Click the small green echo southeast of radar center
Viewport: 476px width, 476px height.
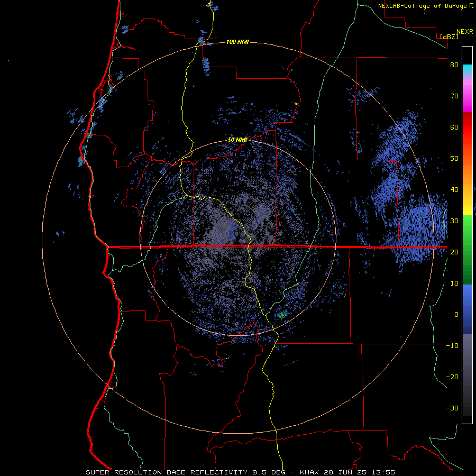282,315
